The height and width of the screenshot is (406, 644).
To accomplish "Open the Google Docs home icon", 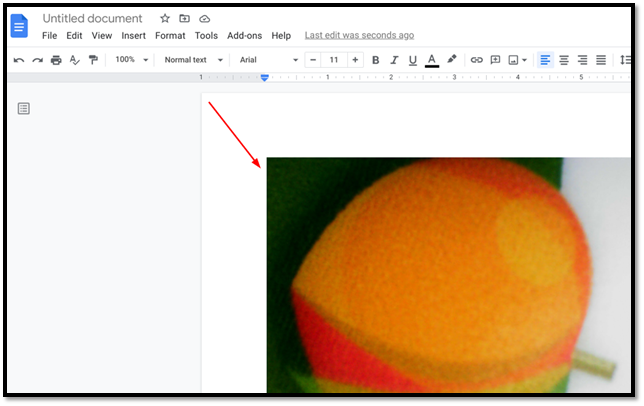I will [x=19, y=25].
